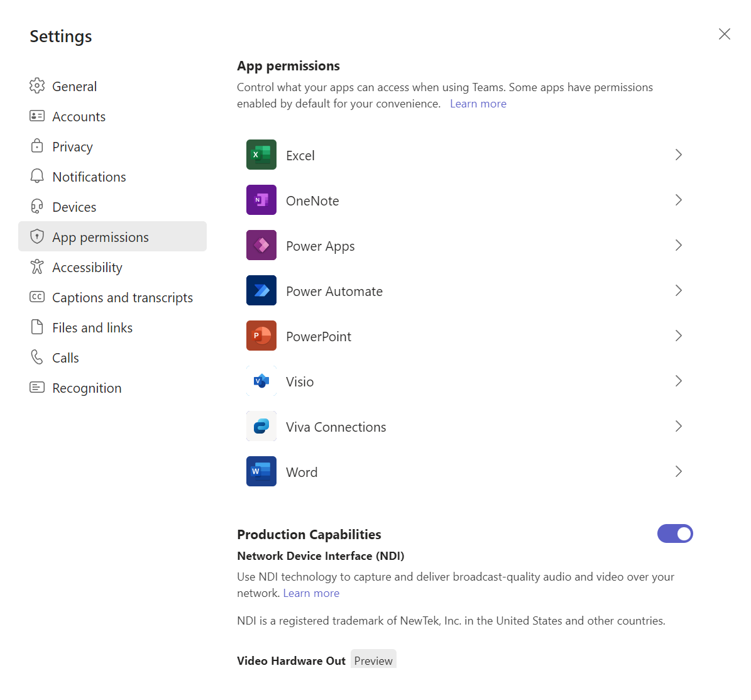The width and height of the screenshot is (751, 700).
Task: Click the Accessibility figure icon
Action: tap(37, 266)
